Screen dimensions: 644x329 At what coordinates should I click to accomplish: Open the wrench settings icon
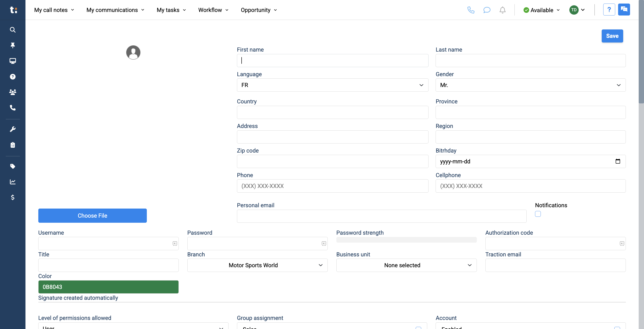(x=12, y=129)
